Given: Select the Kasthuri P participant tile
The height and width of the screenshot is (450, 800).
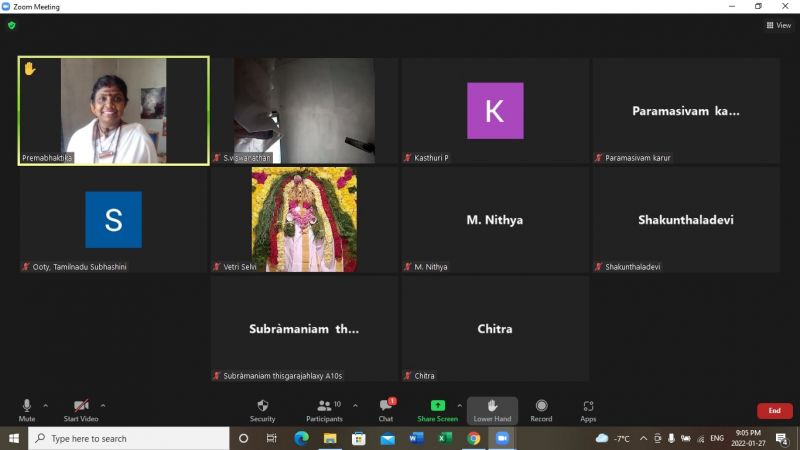Looking at the screenshot, I should (495, 110).
